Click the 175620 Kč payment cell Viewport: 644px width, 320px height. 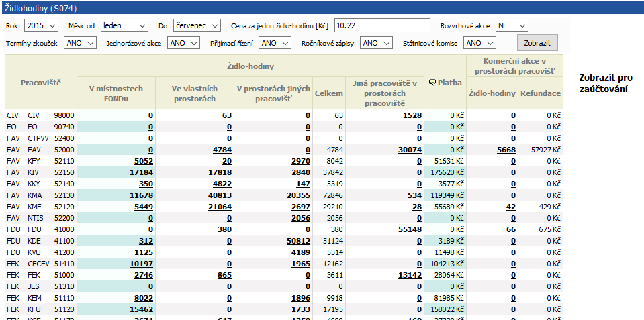445,172
